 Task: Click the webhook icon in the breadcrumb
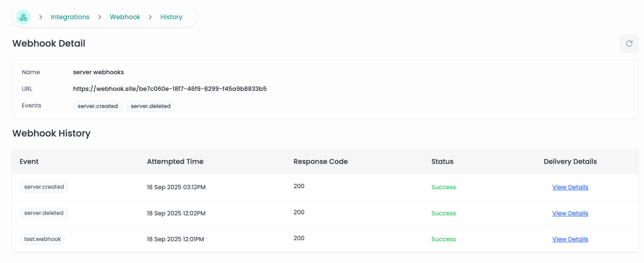(x=23, y=17)
